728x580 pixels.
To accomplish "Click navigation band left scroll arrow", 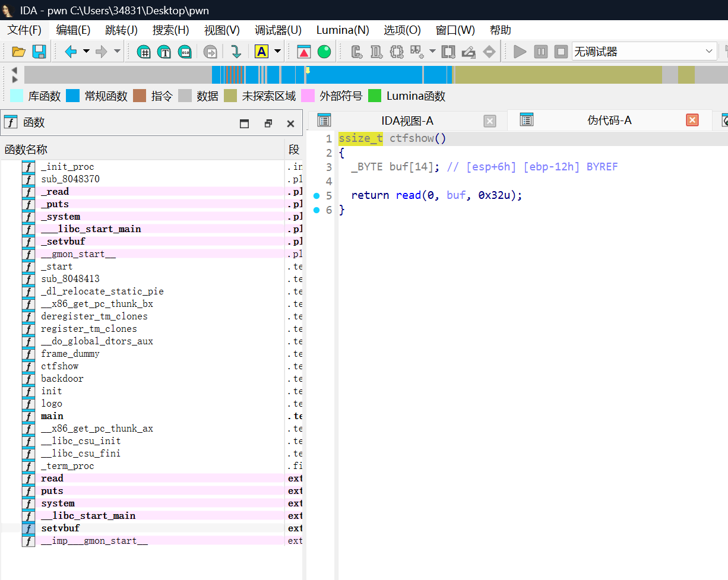I will (x=14, y=70).
